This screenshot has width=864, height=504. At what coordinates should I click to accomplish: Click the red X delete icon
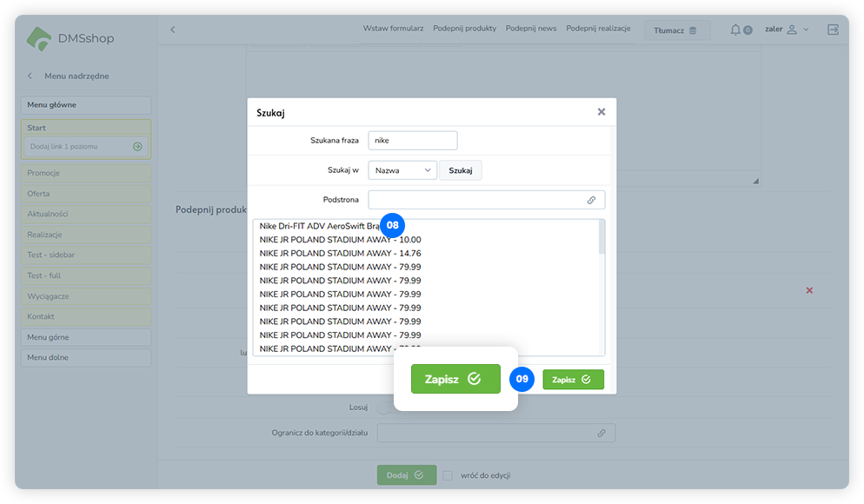(x=809, y=290)
